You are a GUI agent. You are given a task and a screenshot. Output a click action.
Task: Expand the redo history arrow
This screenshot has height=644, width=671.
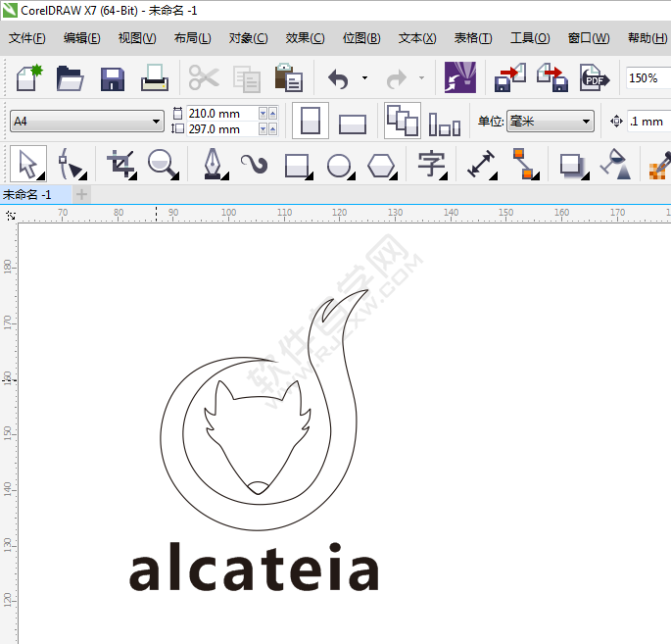tap(421, 78)
